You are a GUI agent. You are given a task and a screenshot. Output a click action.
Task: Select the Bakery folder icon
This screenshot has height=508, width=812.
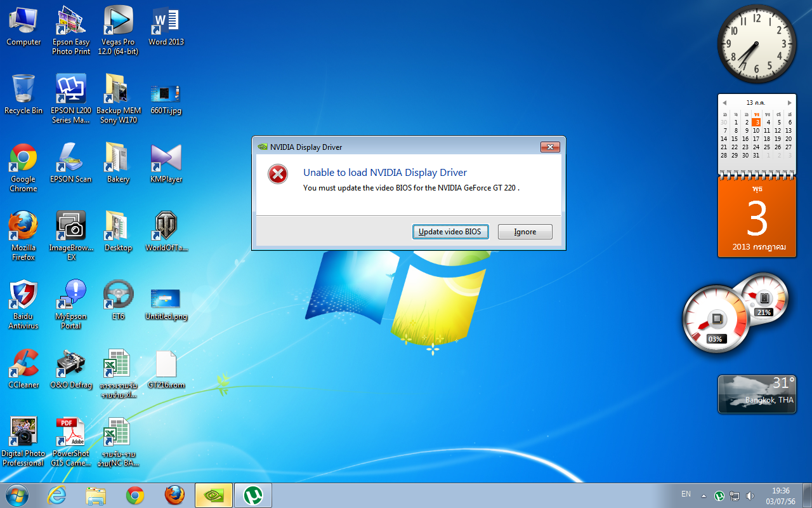118,163
